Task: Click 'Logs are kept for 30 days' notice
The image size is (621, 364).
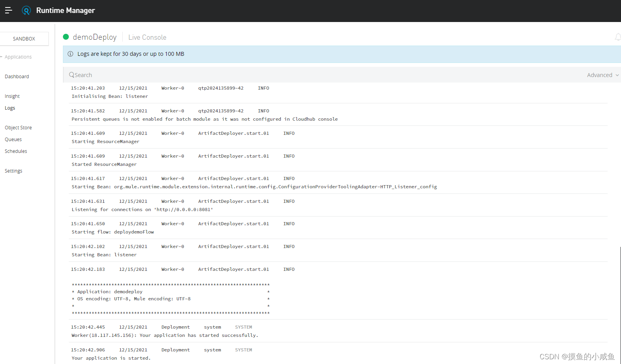Action: tap(131, 54)
